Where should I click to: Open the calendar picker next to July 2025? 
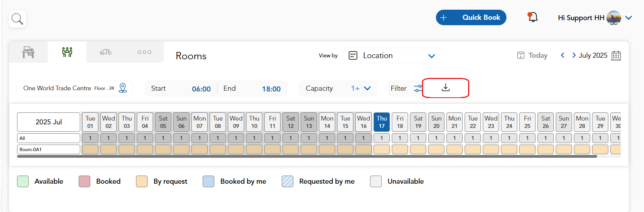[616, 55]
